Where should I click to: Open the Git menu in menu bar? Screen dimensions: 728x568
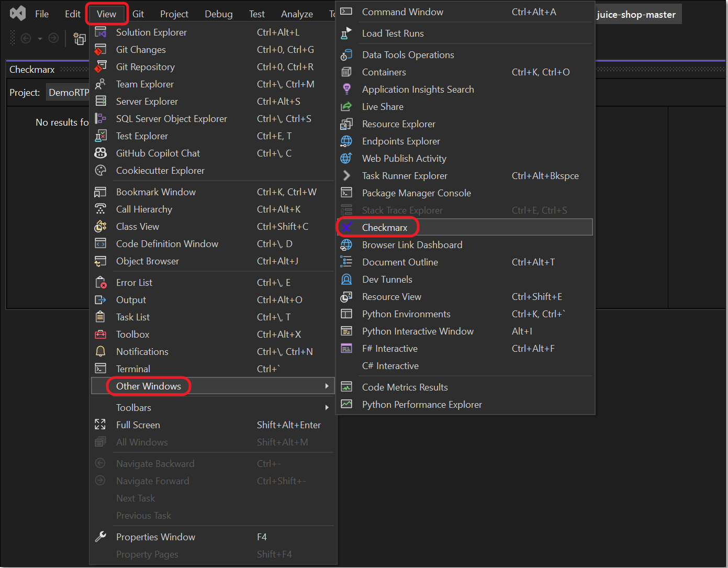pos(138,14)
